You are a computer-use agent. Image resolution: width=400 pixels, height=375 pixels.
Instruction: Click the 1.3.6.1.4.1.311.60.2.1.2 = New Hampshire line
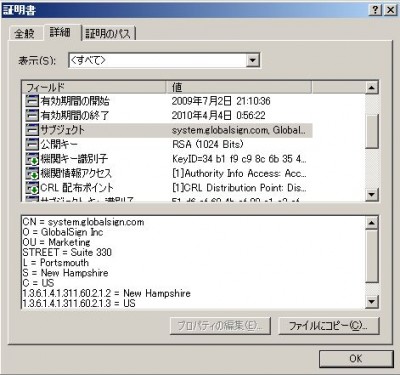pyautogui.click(x=107, y=293)
